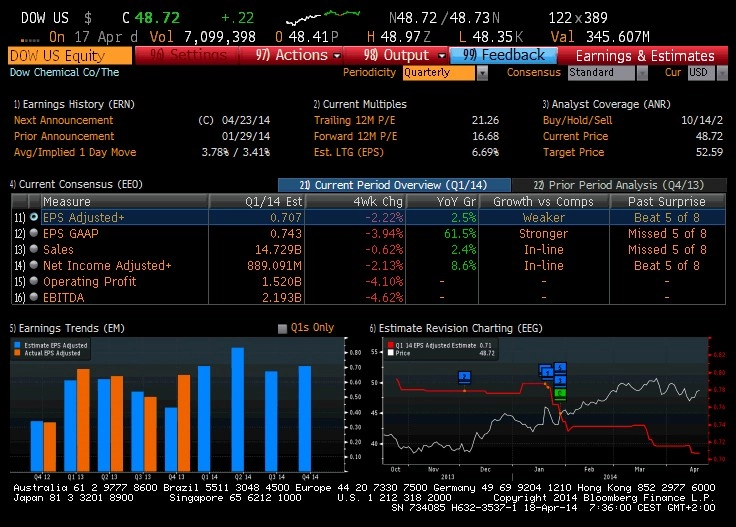Viewport: 736px width, 527px height.
Task: Click the 4Wk Chg column header
Action: (x=356, y=201)
